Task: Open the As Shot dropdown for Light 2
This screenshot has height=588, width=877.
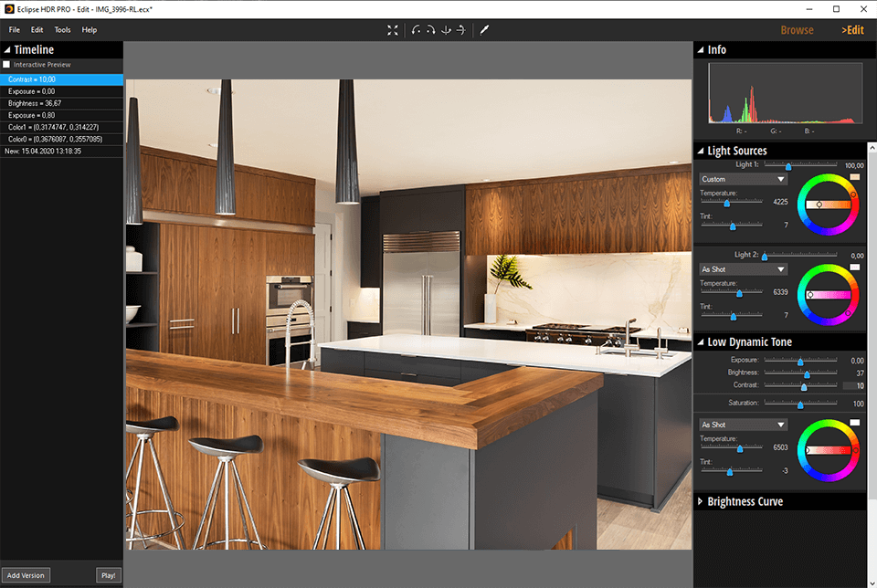Action: point(742,269)
